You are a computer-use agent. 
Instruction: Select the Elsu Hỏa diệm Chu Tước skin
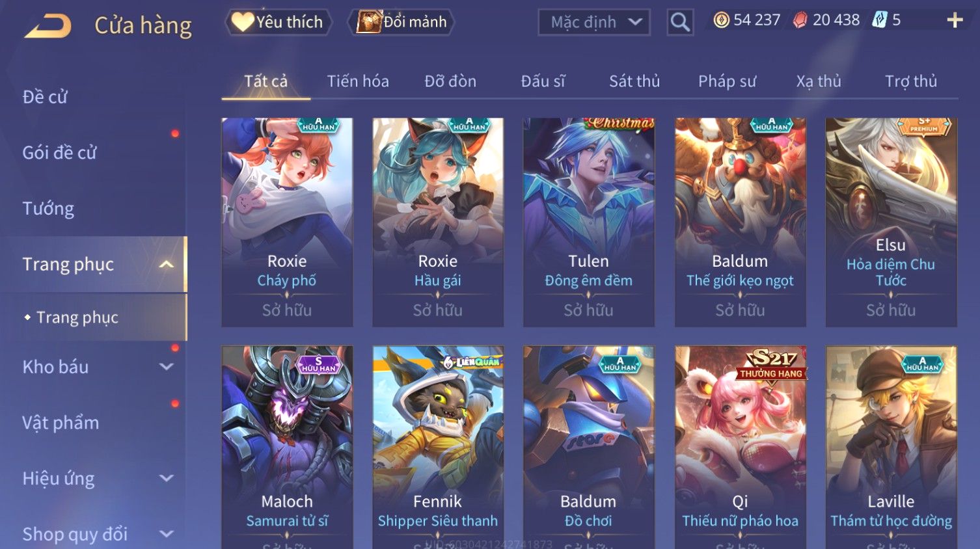pos(891,222)
